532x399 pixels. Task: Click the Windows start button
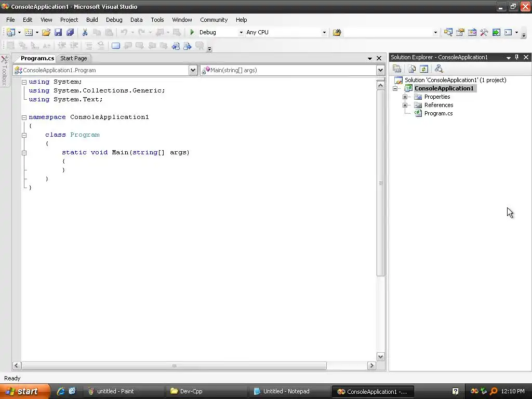pyautogui.click(x=24, y=391)
